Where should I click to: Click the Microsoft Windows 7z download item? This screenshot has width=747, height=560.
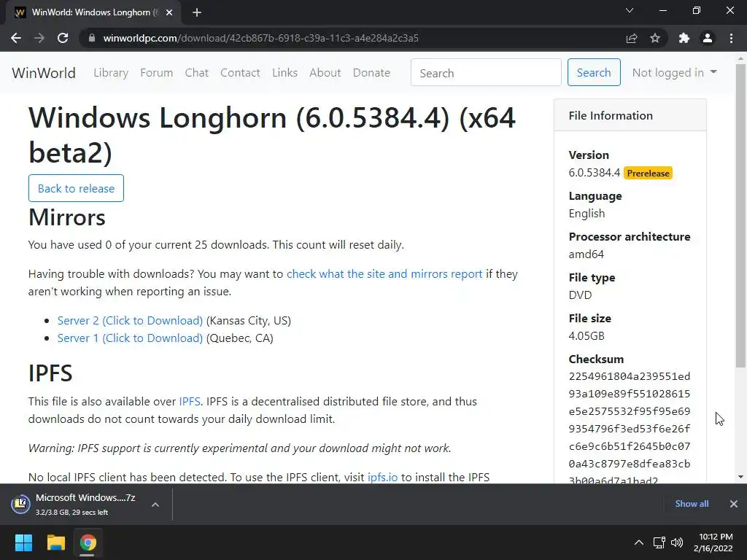[x=86, y=505]
